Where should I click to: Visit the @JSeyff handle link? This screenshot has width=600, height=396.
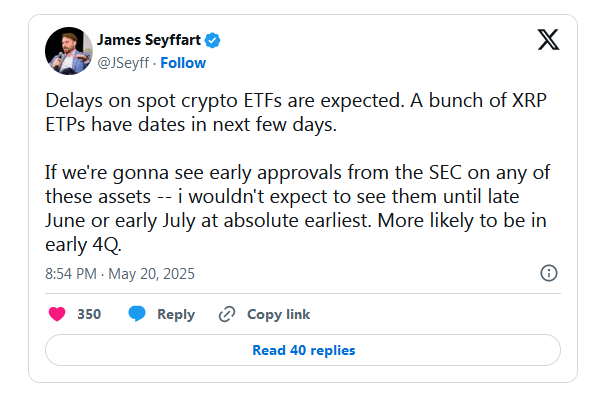[x=123, y=63]
